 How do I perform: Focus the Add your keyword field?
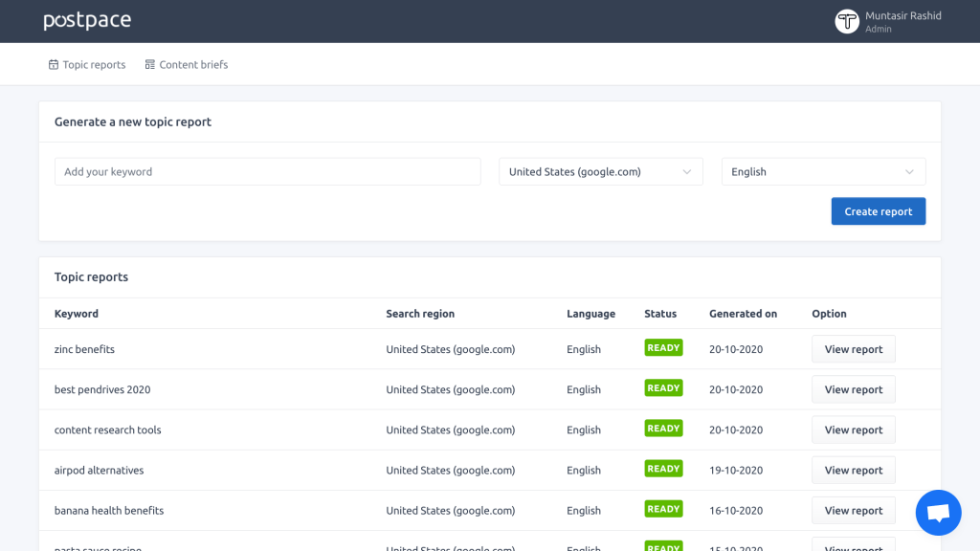pyautogui.click(x=267, y=172)
